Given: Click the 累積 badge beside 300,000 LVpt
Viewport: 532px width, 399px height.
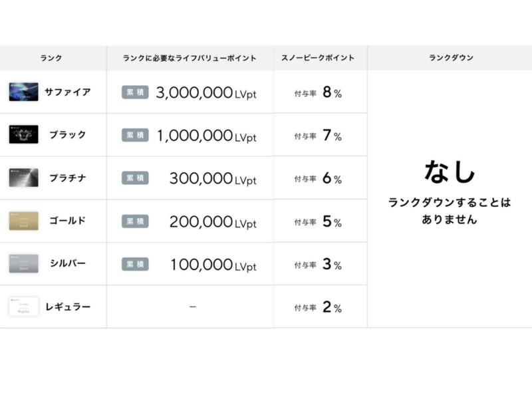Looking at the screenshot, I should pyautogui.click(x=135, y=178).
